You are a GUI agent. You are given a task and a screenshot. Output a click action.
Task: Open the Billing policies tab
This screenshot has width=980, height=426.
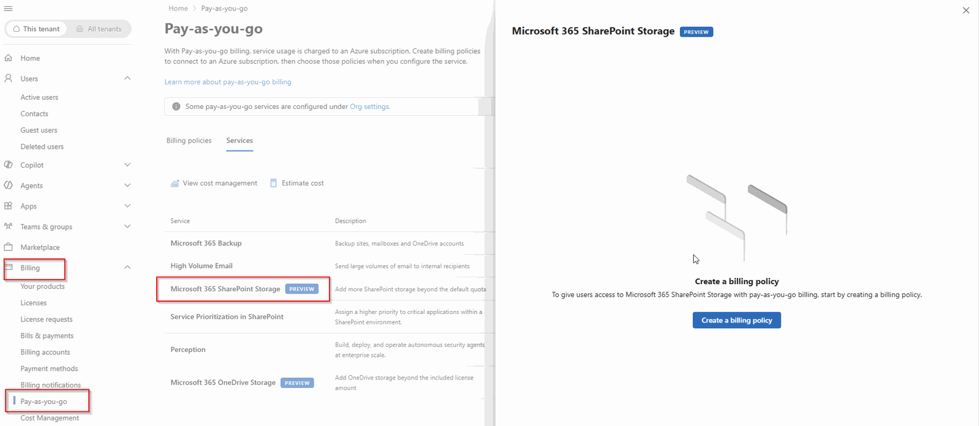[x=189, y=141]
